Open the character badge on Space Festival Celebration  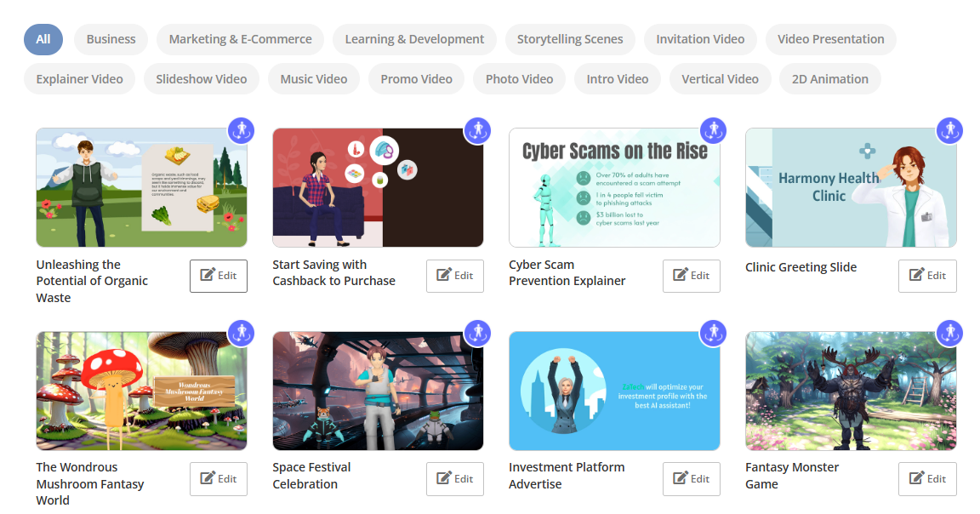477,334
